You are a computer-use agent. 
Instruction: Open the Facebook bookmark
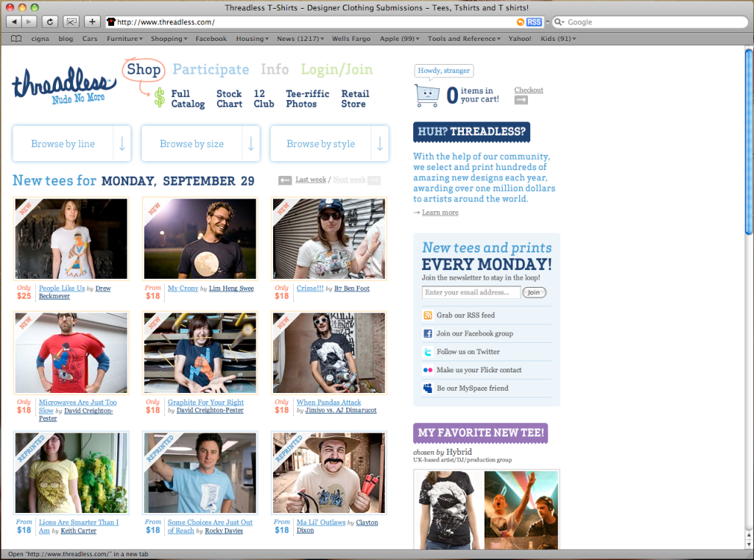[x=211, y=38]
